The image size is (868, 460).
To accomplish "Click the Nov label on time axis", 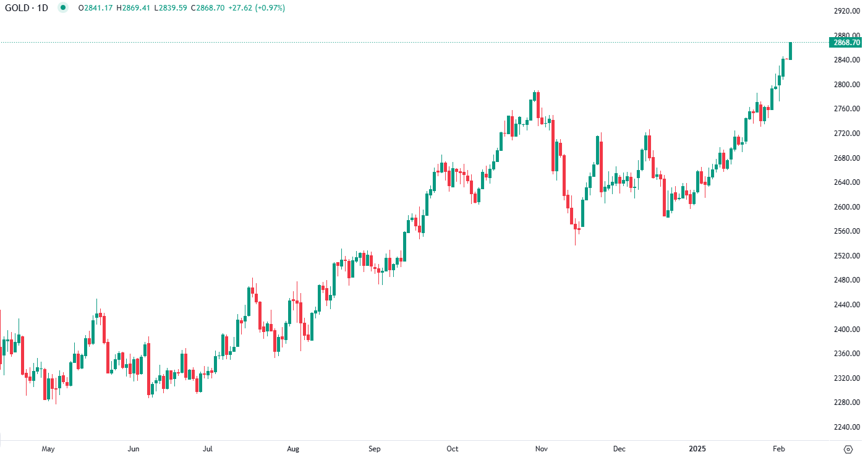I will pos(542,449).
